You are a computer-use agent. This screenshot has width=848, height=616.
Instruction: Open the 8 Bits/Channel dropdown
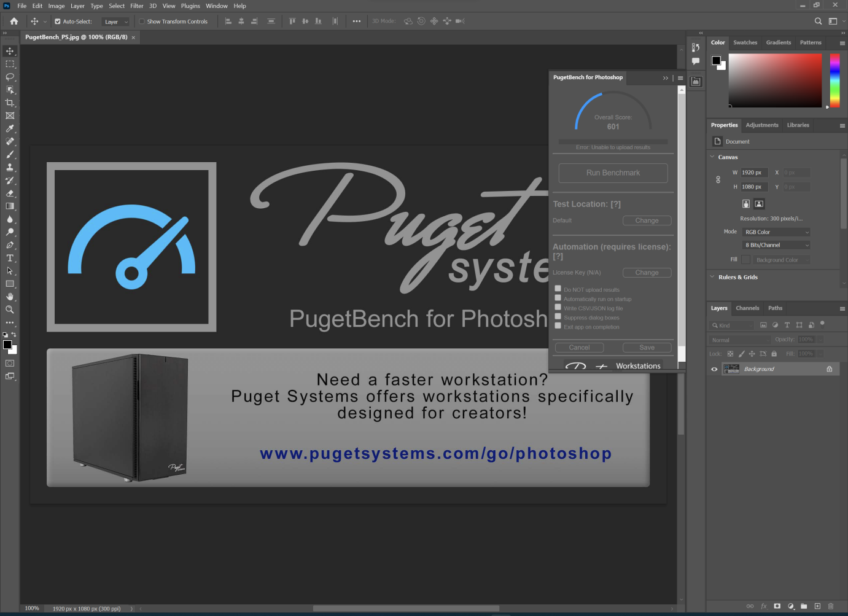(x=776, y=245)
